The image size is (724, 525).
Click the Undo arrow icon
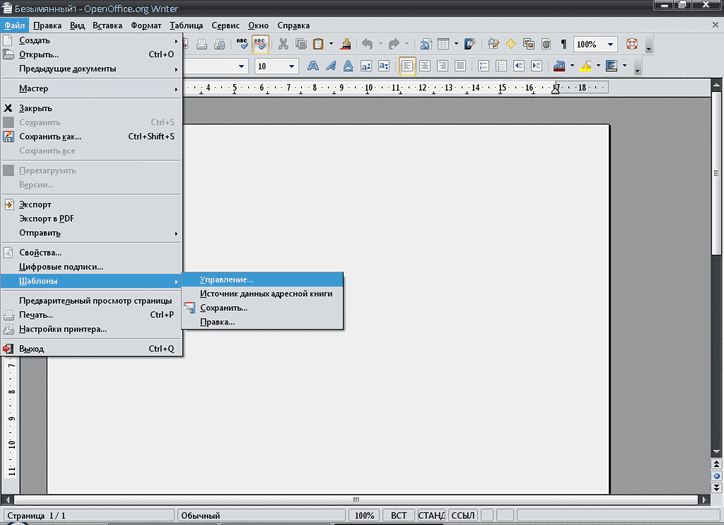(368, 44)
